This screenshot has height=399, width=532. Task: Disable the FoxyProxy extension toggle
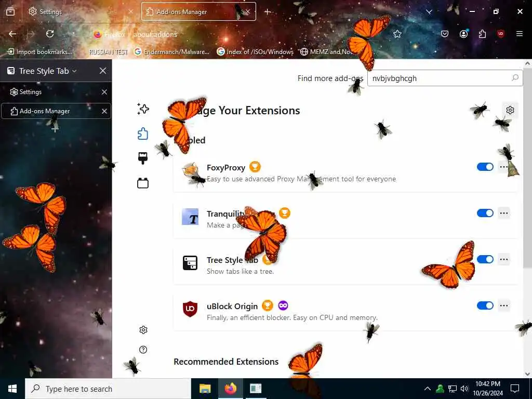point(485,167)
